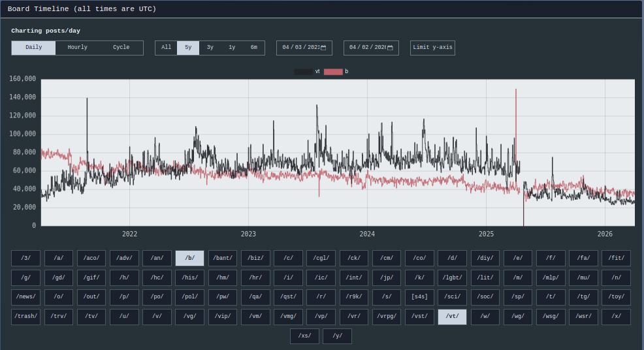
Task: Select the /wsg/ board button
Action: point(551,317)
